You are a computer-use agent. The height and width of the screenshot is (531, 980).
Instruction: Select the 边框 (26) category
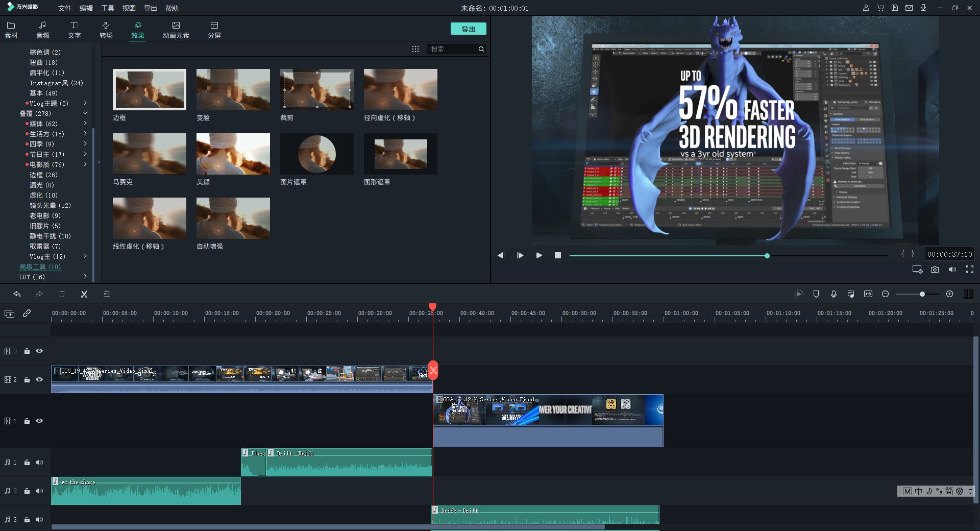[43, 175]
